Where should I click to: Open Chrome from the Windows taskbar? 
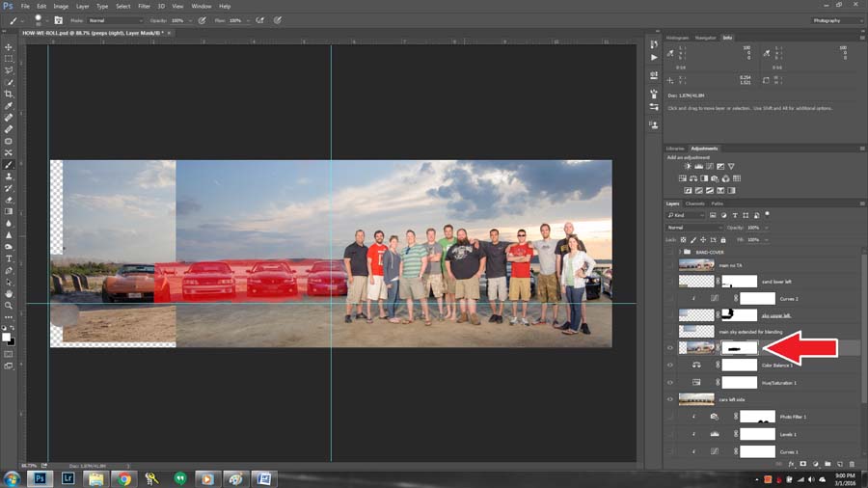tap(124, 478)
